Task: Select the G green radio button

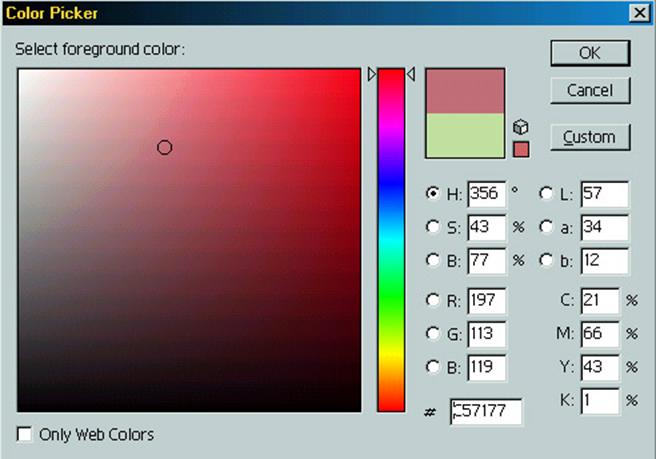Action: coord(433,333)
